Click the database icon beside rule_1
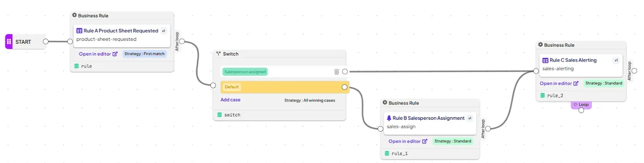Image resolution: width=644 pixels, height=163 pixels. coord(387,153)
